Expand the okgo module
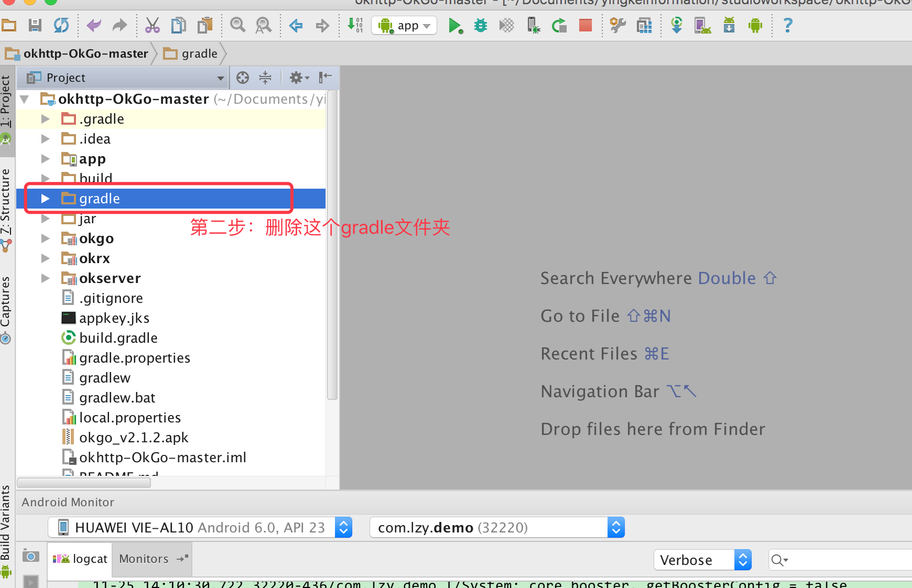Image resolution: width=912 pixels, height=588 pixels. pos(46,238)
